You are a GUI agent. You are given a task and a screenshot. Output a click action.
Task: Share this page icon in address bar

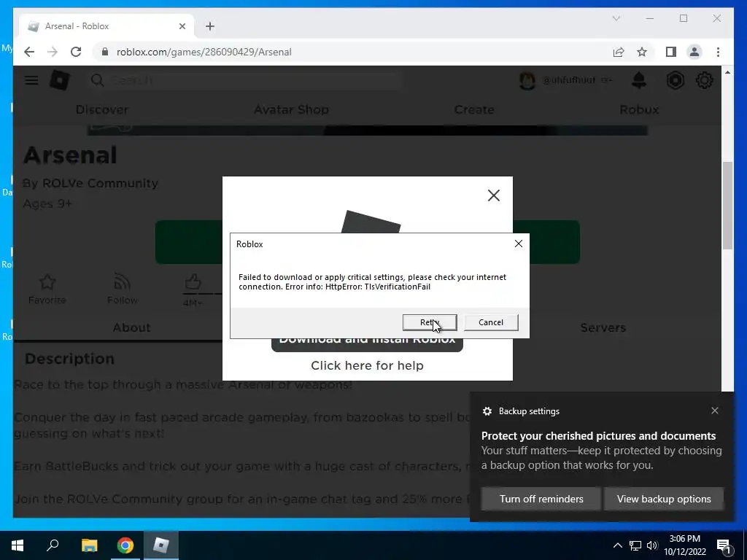click(x=619, y=52)
